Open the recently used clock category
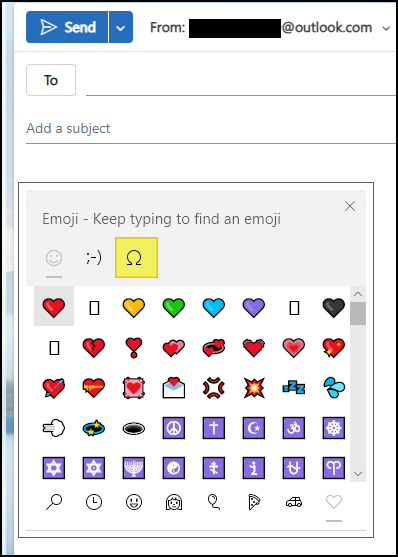The height and width of the screenshot is (557, 398). 94,503
